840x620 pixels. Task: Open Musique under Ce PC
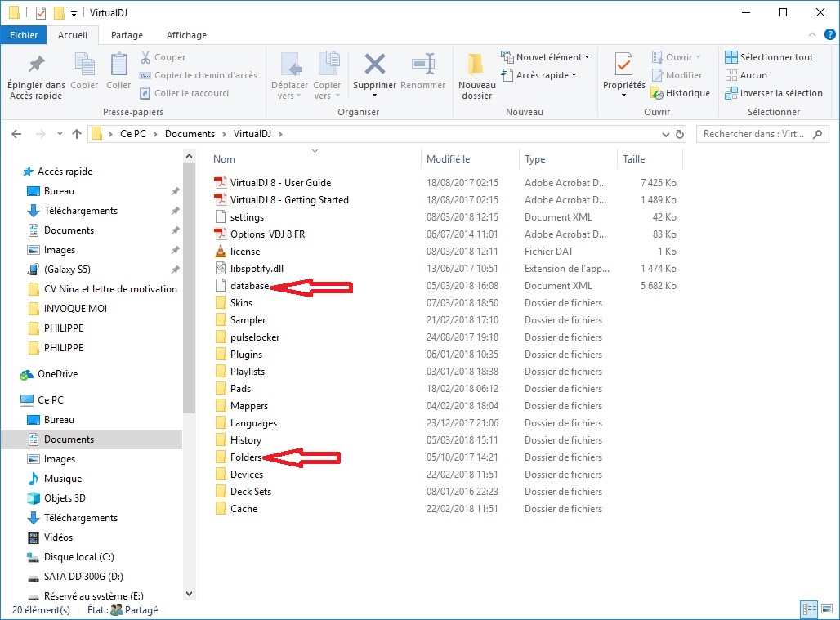(x=63, y=479)
